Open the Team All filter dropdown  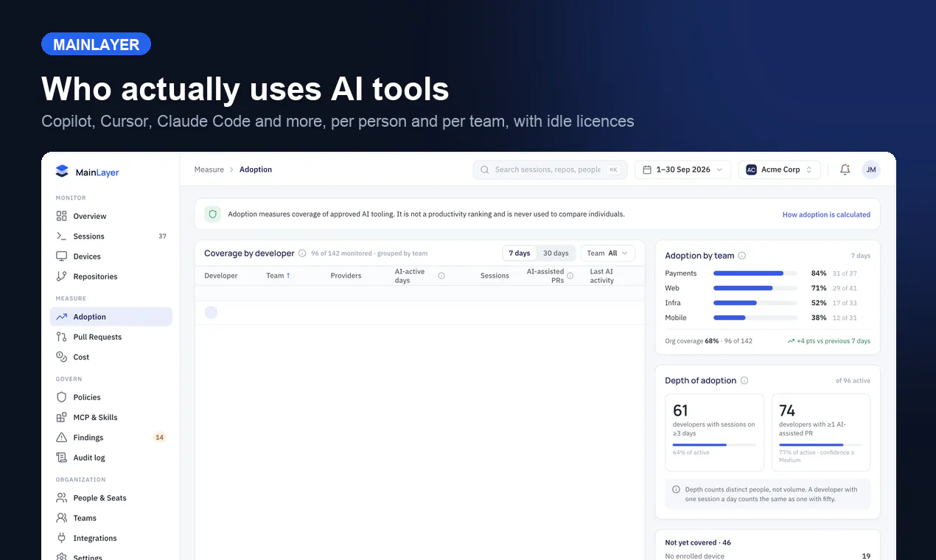[x=608, y=253]
